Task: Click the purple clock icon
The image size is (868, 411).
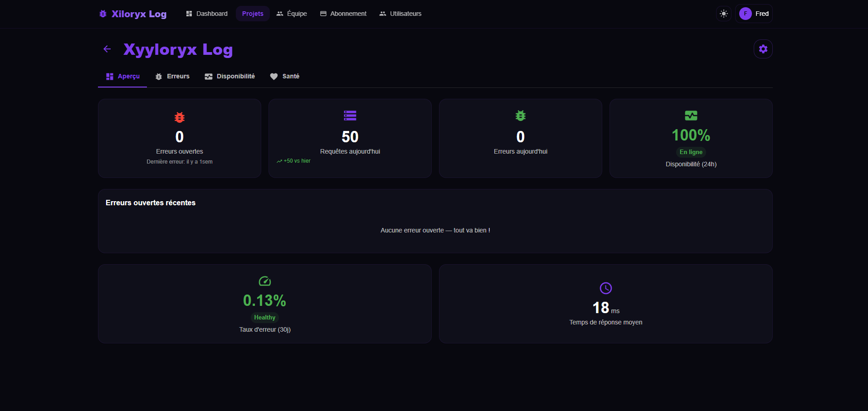Action: tap(606, 288)
